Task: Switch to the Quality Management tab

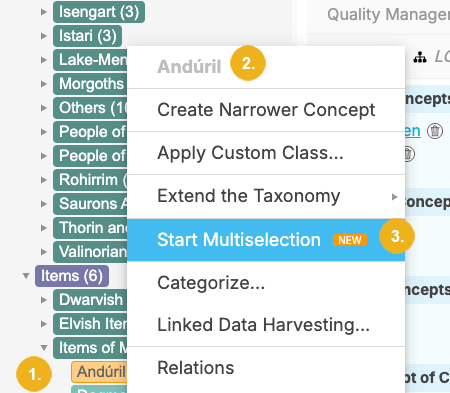Action: coord(389,15)
